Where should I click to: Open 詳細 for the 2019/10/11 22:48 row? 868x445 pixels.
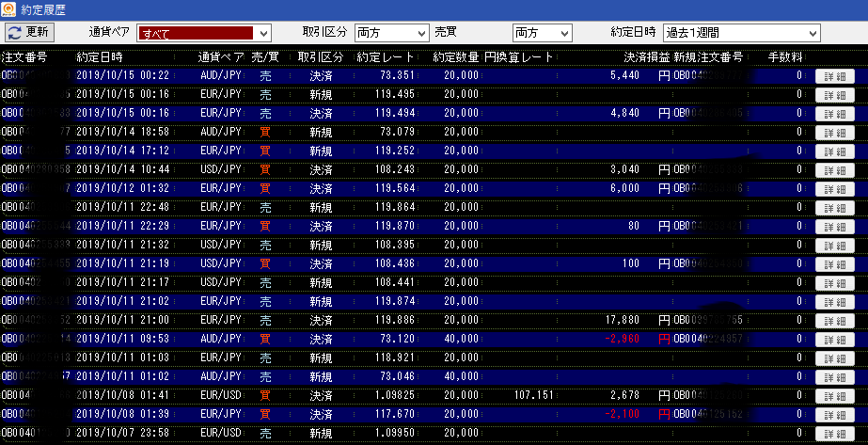point(835,208)
